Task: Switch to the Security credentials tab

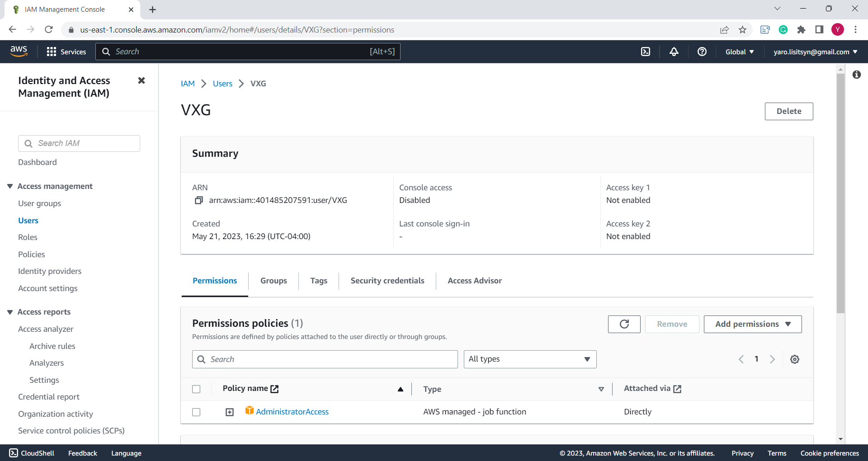Action: pos(387,281)
